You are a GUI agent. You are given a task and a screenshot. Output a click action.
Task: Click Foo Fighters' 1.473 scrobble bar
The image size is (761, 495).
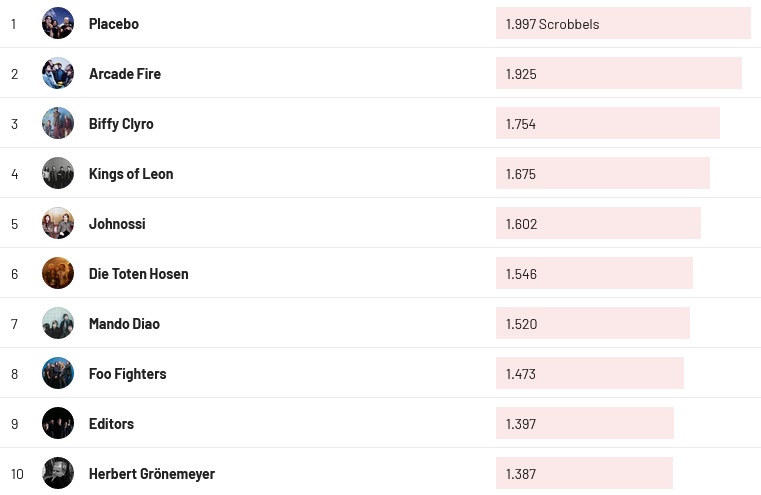(589, 373)
